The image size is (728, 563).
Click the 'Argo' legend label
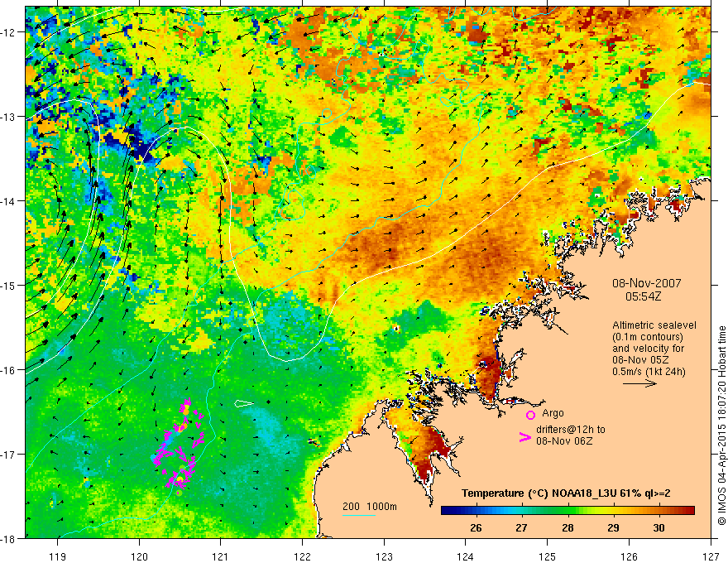coord(553,413)
